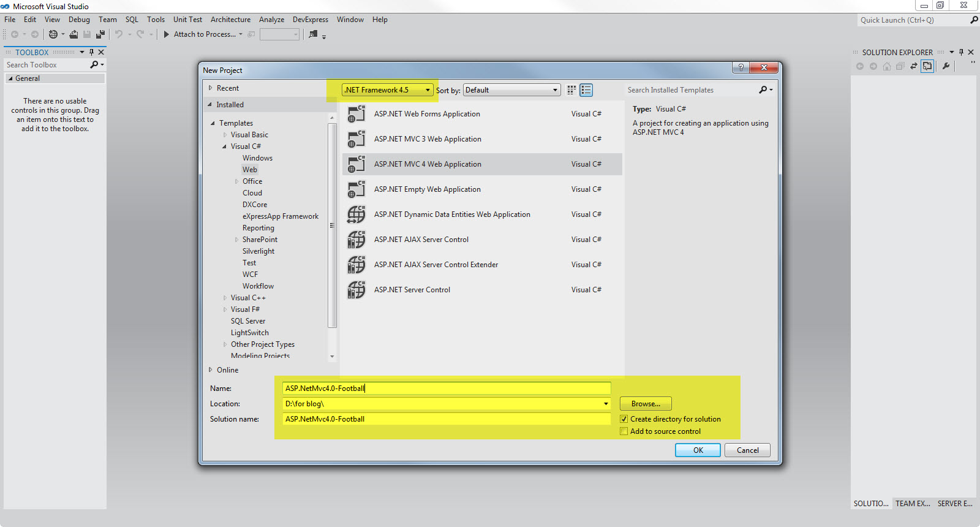Image resolution: width=980 pixels, height=527 pixels.
Task: Click the Solution name input field
Action: (x=447, y=419)
